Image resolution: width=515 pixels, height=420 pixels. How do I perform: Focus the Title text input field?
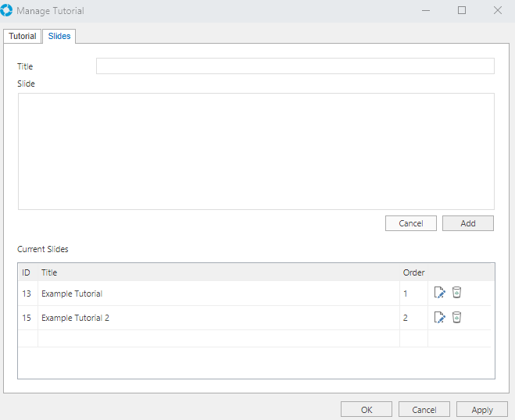coord(295,66)
